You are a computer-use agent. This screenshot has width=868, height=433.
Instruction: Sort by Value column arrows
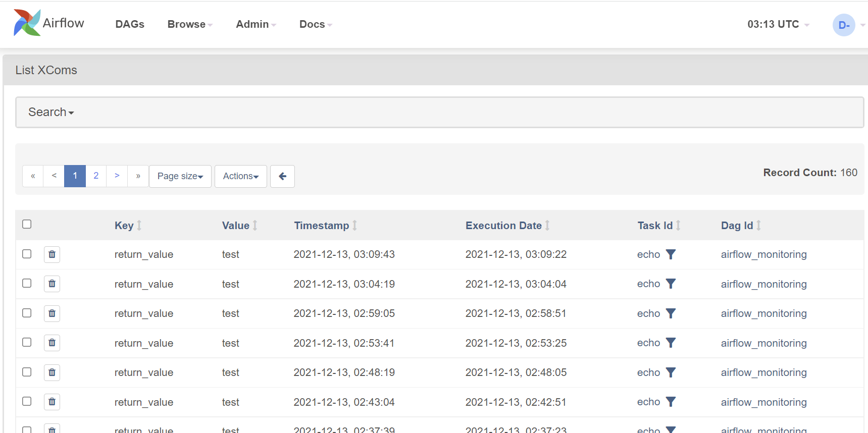(255, 226)
